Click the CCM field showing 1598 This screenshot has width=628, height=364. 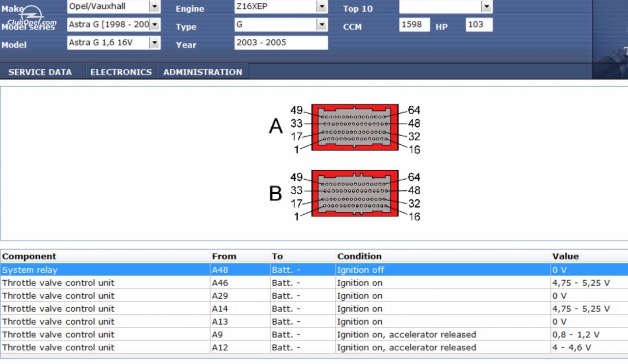click(x=415, y=25)
